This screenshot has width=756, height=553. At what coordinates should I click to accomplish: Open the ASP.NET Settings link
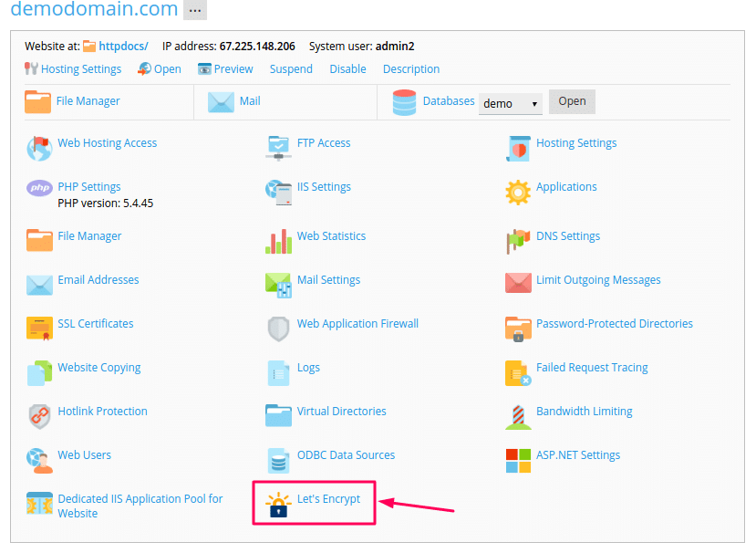tap(578, 455)
